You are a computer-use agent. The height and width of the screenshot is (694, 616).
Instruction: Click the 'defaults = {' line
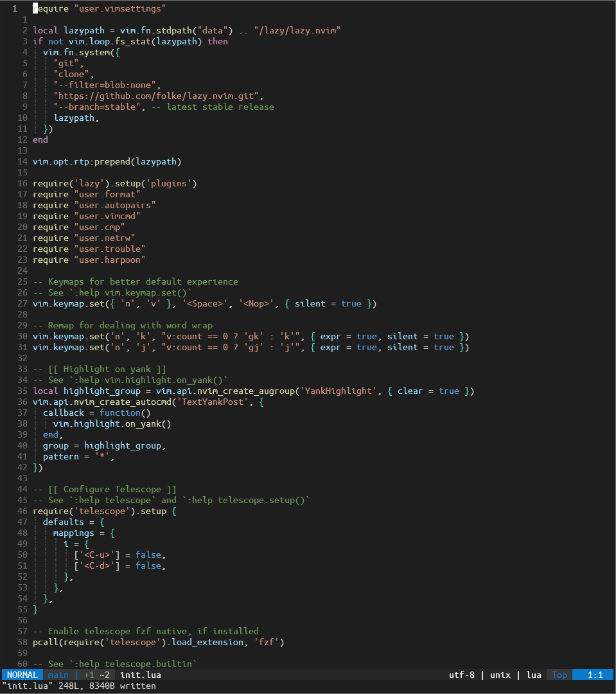[73, 522]
